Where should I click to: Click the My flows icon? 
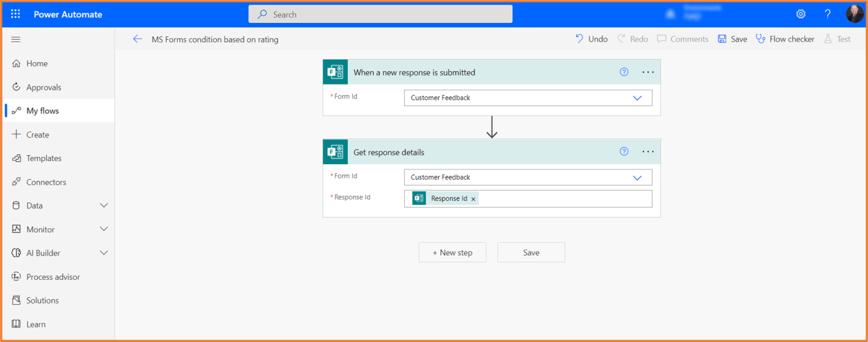point(16,111)
